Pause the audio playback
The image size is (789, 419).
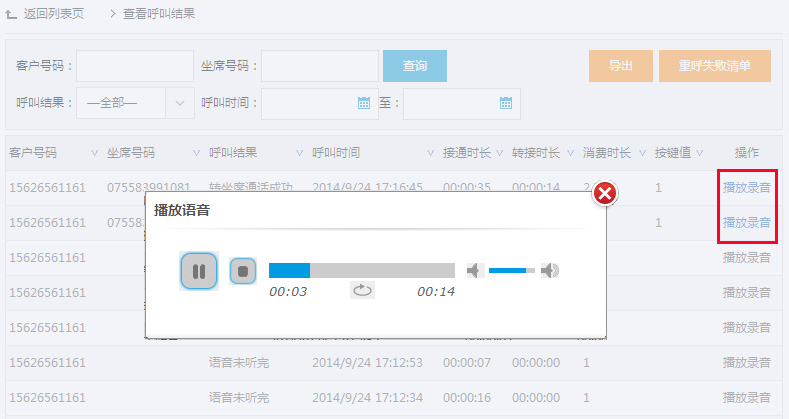click(x=198, y=271)
